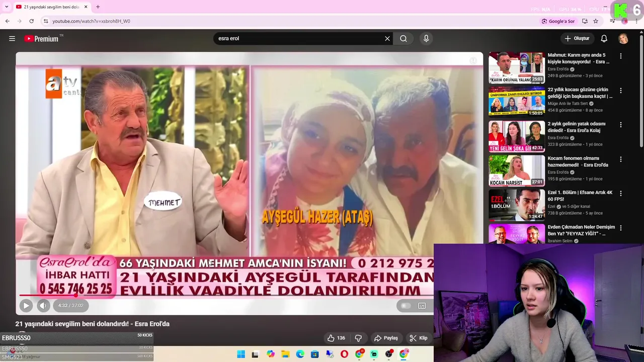Click the '21 yaşındaki sevgilim beni dolandırdı' title
This screenshot has height=362, width=644.
[93, 324]
